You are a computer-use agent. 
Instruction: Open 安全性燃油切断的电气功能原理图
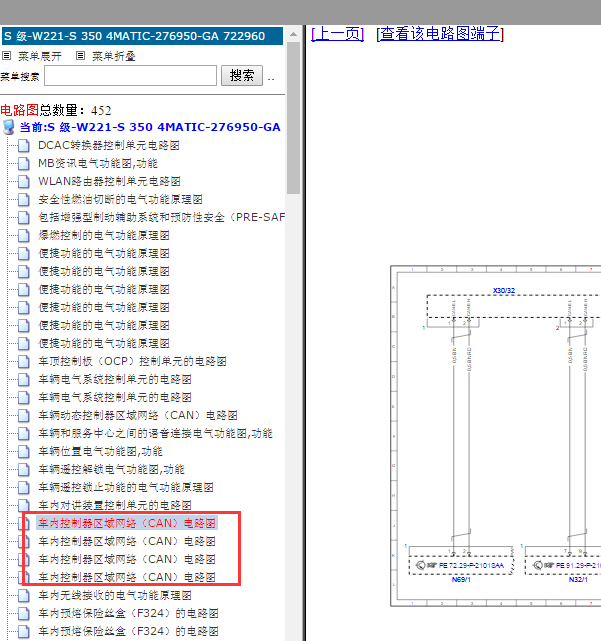[x=120, y=199]
